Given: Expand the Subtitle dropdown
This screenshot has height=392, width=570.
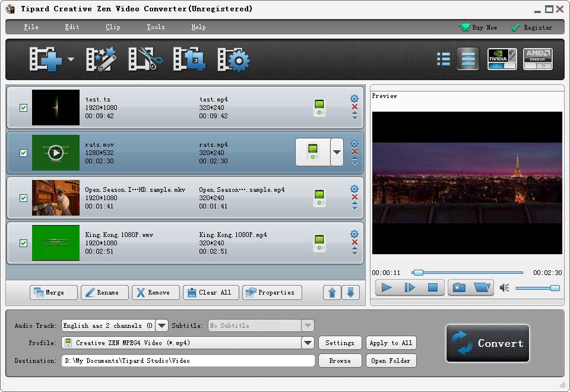Looking at the screenshot, I should (308, 325).
